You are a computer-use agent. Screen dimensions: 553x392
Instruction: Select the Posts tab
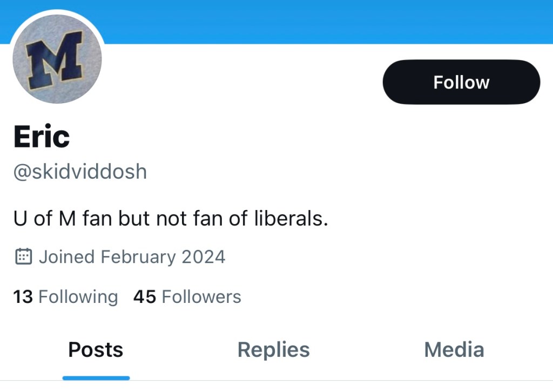coord(96,350)
